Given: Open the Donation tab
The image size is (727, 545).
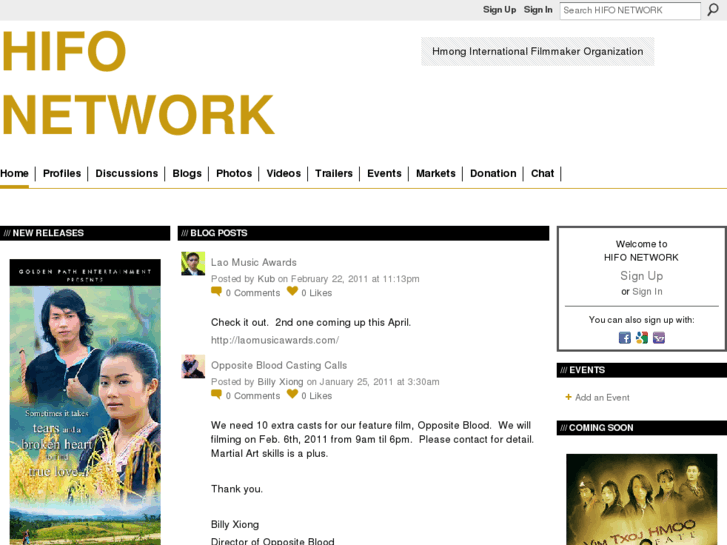Looking at the screenshot, I should [x=493, y=173].
